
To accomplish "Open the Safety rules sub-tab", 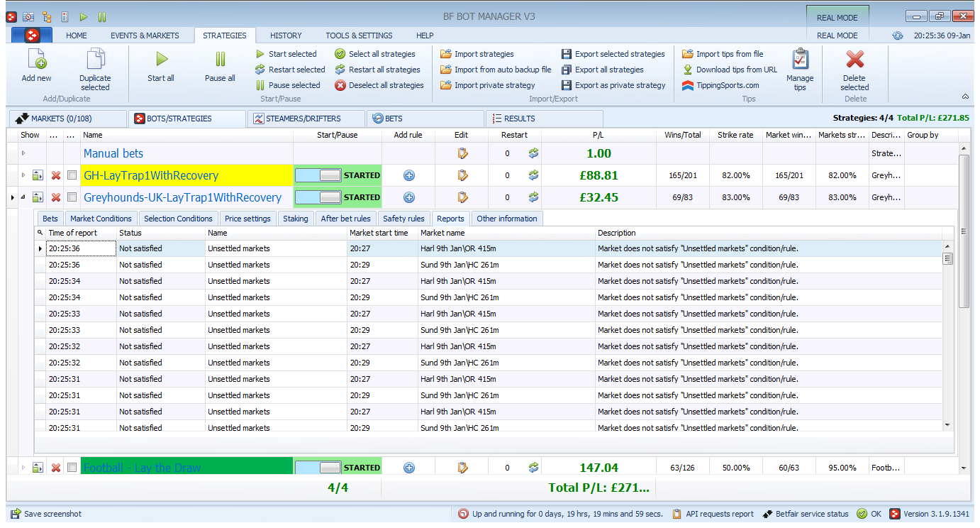I will pos(403,219).
